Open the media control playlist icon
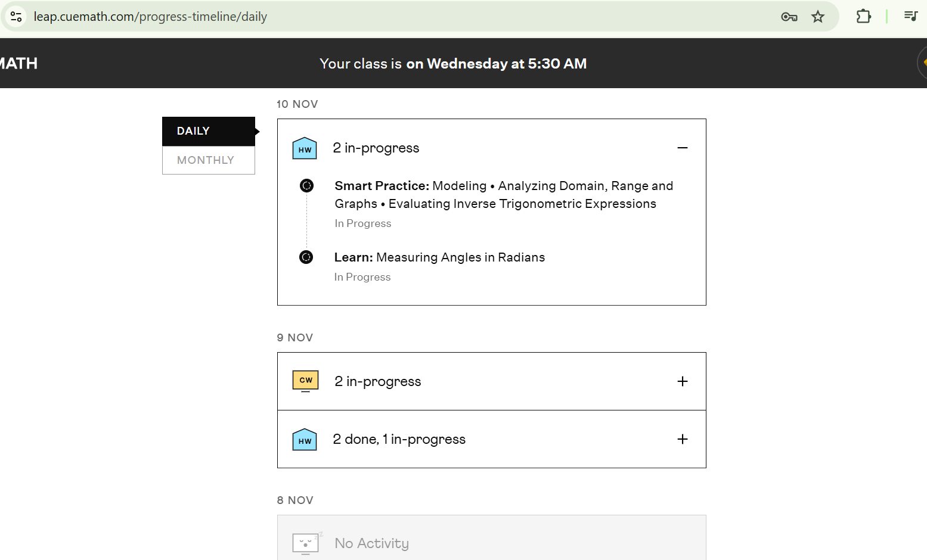 coord(910,16)
